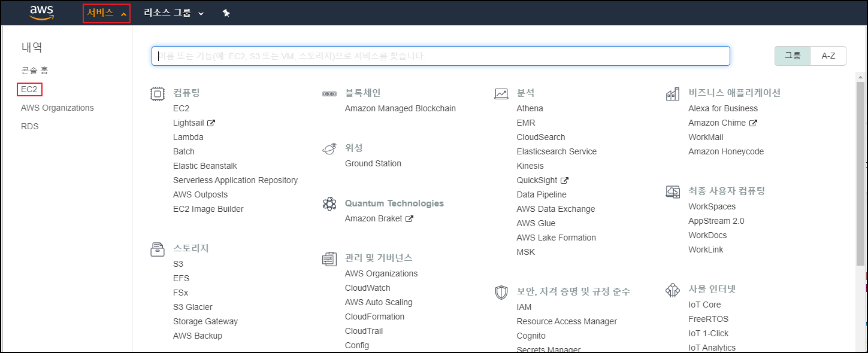Open CloudWatch under management
The width and height of the screenshot is (868, 353).
368,288
